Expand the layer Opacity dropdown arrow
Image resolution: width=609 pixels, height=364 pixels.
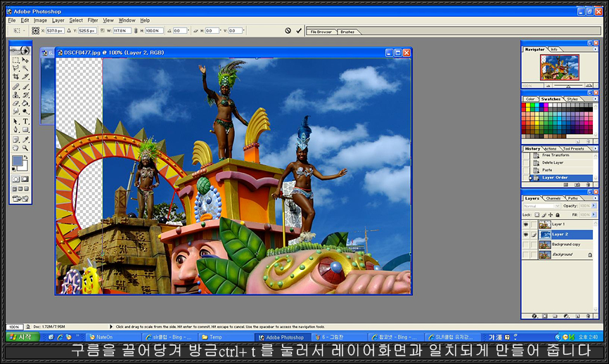coord(595,206)
